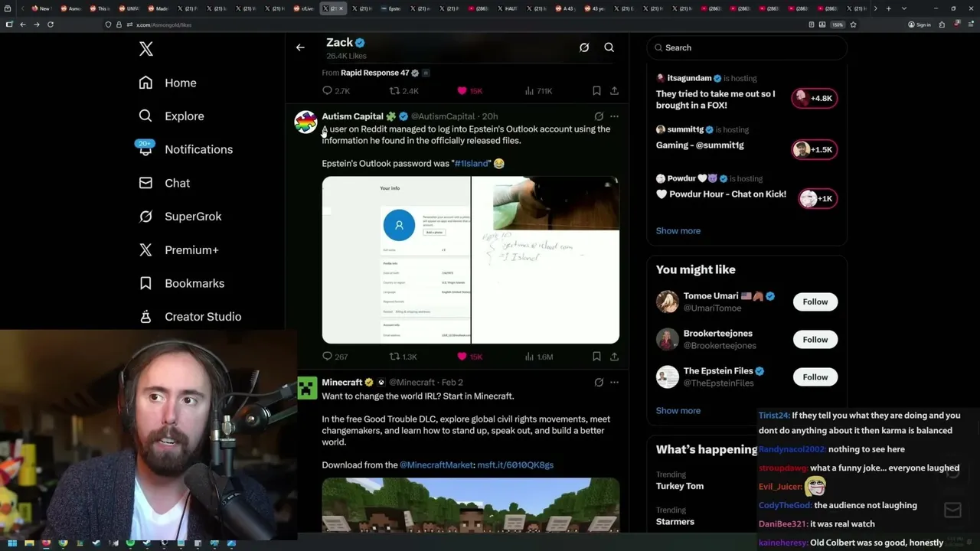Click the X Search input field

point(746,47)
